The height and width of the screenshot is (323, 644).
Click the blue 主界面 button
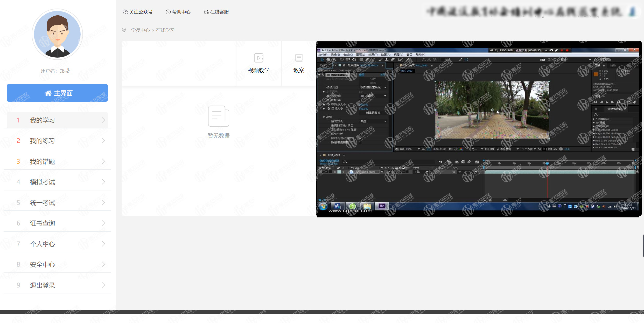(57, 93)
